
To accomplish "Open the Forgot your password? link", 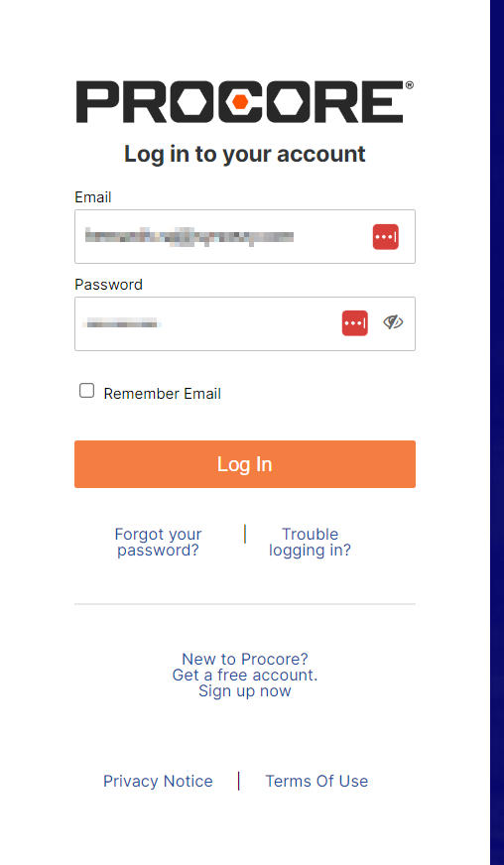I will click(158, 542).
